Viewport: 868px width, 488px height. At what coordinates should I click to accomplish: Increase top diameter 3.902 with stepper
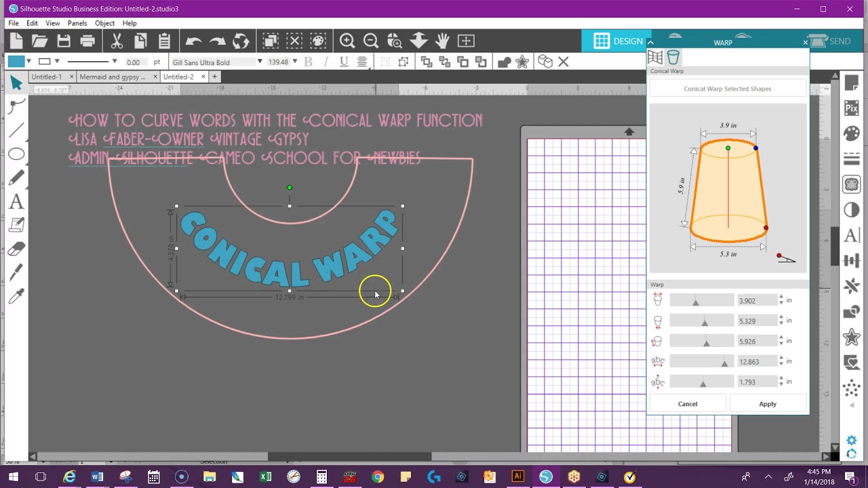pos(781,298)
